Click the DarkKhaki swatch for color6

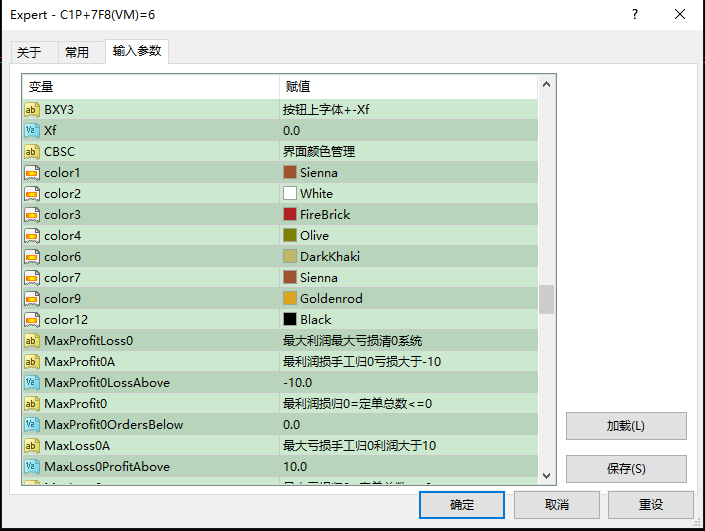pyautogui.click(x=290, y=257)
